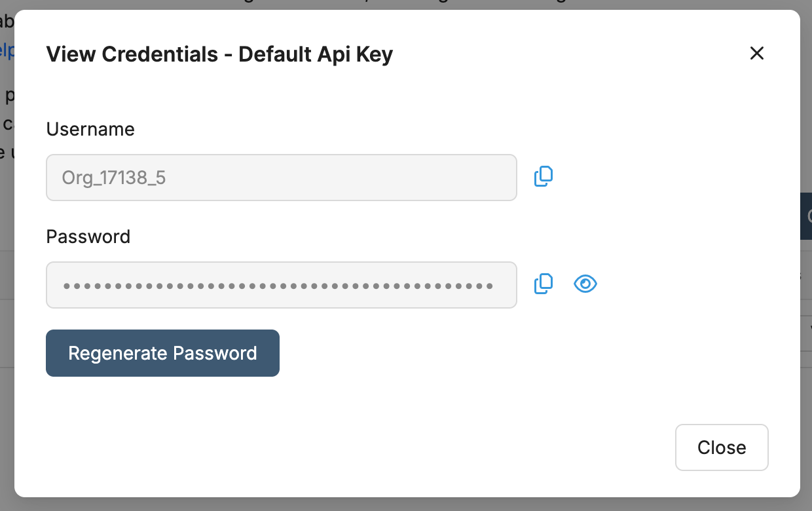The image size is (812, 511).
Task: Copy the password to clipboard
Action: point(544,284)
